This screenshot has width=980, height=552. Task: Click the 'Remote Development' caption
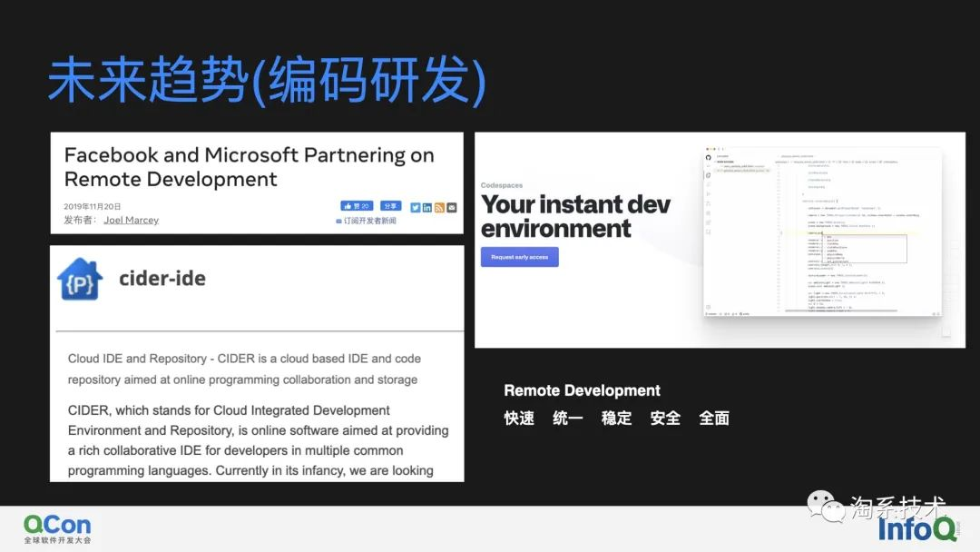pyautogui.click(x=582, y=390)
